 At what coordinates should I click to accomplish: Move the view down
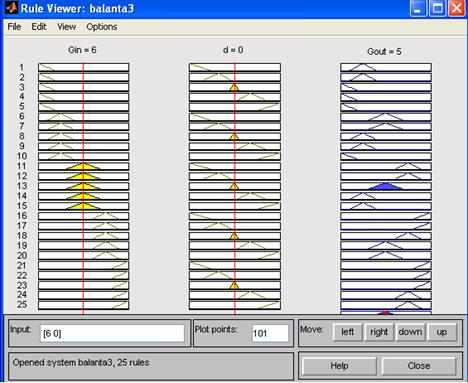pos(410,332)
